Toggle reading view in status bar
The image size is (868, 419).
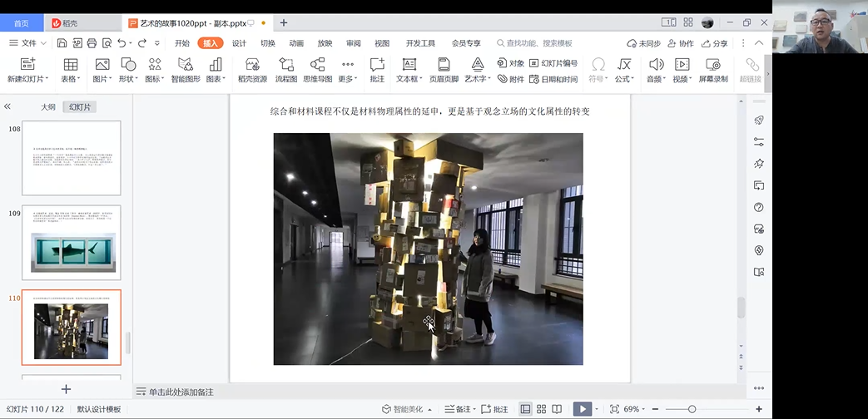[x=558, y=409]
